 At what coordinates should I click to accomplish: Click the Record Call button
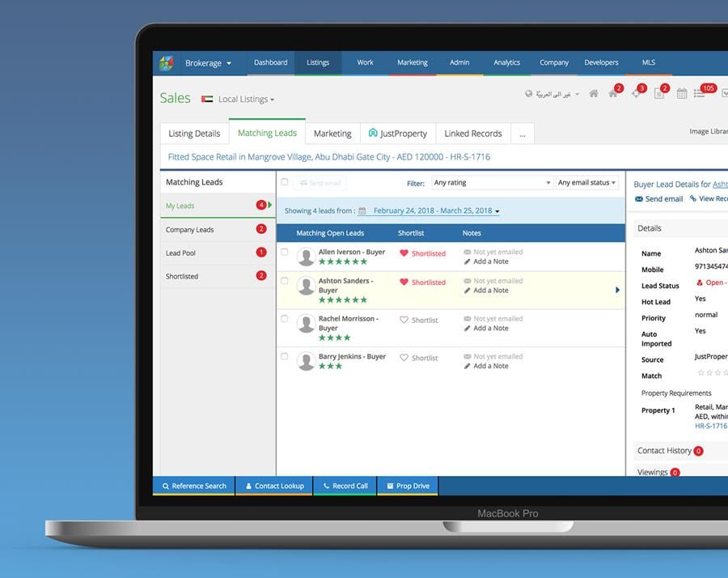click(345, 486)
